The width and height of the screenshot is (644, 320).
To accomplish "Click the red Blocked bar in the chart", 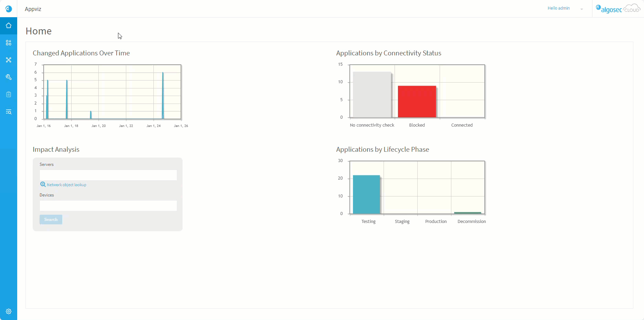I will pyautogui.click(x=417, y=102).
